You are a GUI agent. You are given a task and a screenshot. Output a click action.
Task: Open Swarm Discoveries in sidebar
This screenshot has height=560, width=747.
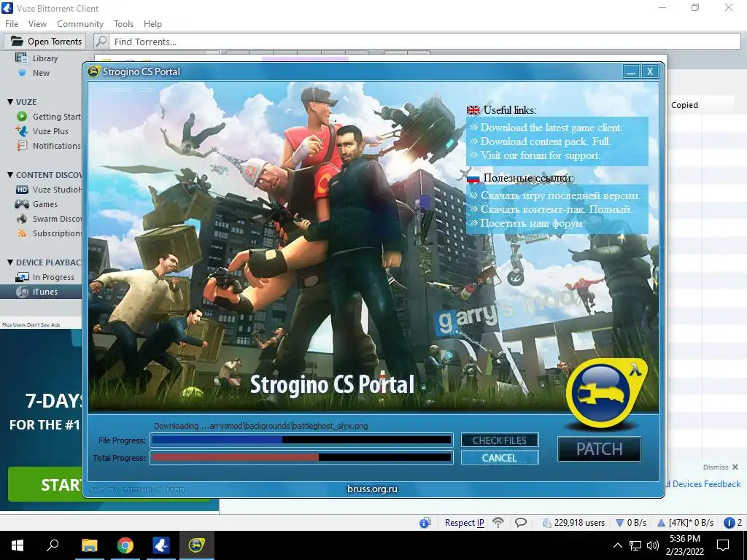pyautogui.click(x=57, y=219)
